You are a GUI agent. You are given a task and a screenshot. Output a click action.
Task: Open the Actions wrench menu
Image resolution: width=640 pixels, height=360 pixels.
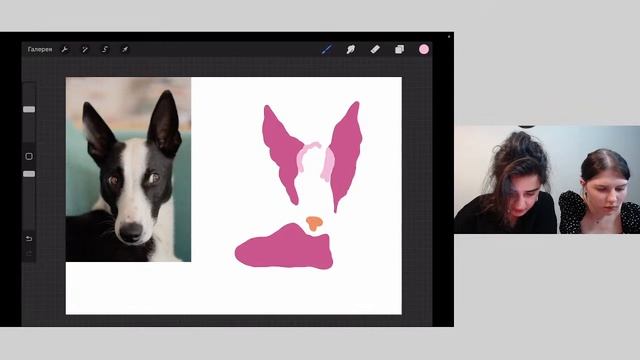pyautogui.click(x=64, y=49)
